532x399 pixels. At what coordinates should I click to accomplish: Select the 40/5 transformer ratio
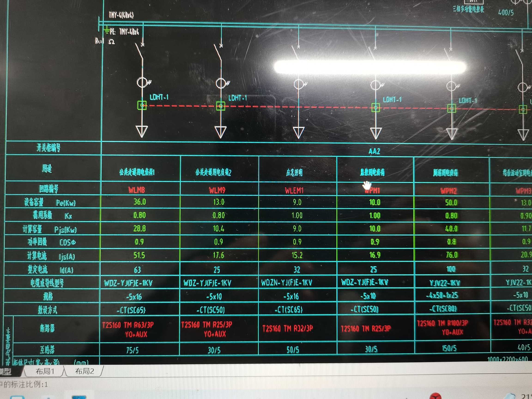point(524,347)
